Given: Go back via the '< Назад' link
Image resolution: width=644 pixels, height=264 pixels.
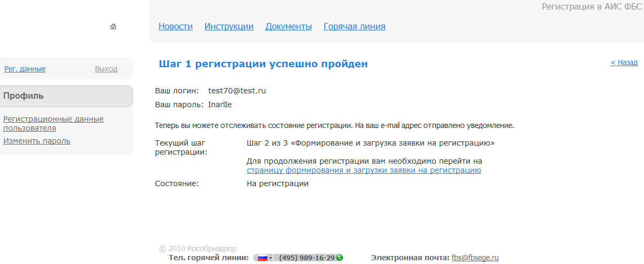Looking at the screenshot, I should click(624, 62).
